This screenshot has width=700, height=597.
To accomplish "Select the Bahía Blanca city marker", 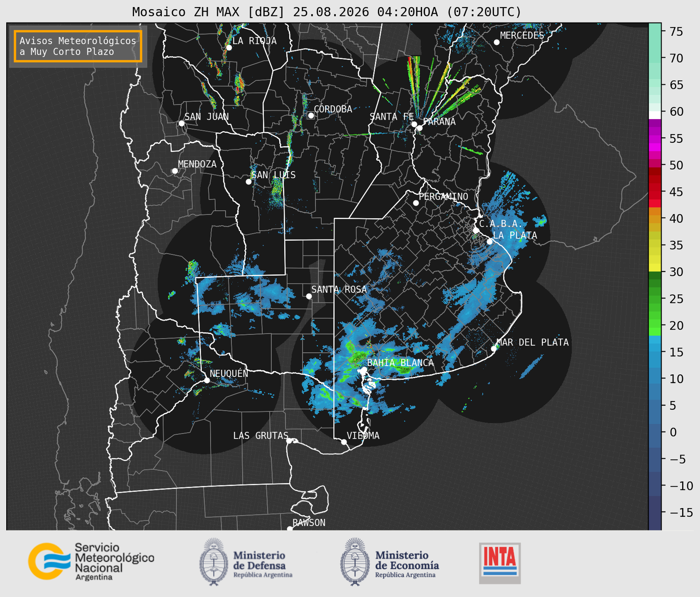I will point(364,369).
